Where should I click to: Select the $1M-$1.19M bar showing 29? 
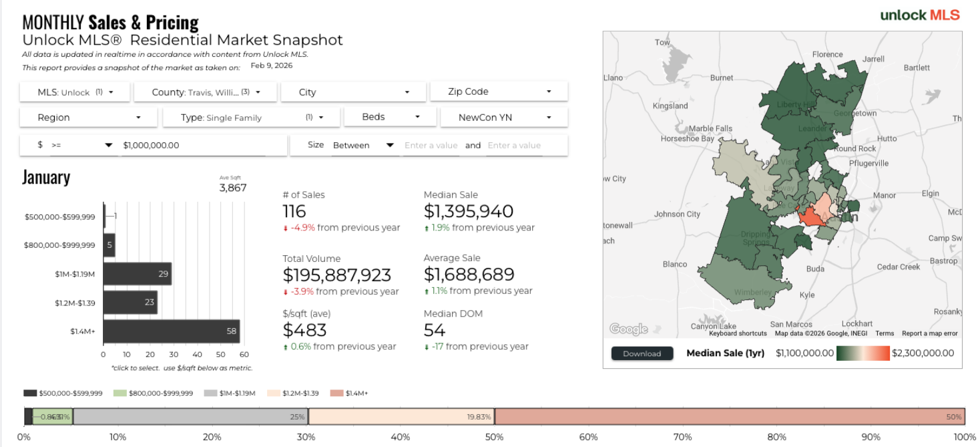[x=138, y=274]
